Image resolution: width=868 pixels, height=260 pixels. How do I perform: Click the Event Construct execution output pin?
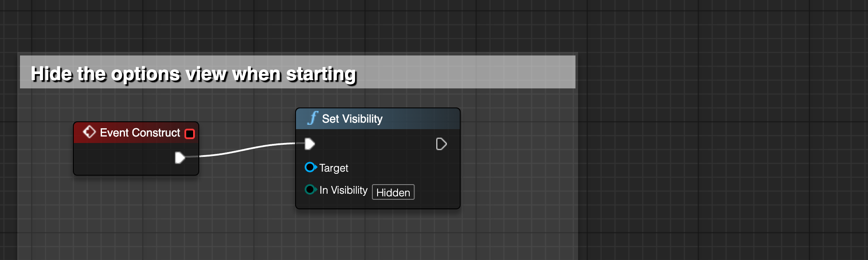pos(180,158)
